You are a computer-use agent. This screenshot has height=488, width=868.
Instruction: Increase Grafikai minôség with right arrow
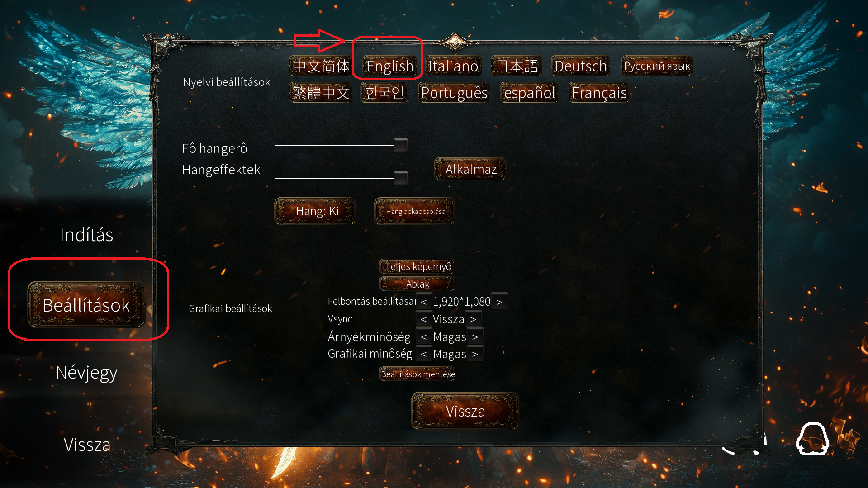(x=475, y=354)
